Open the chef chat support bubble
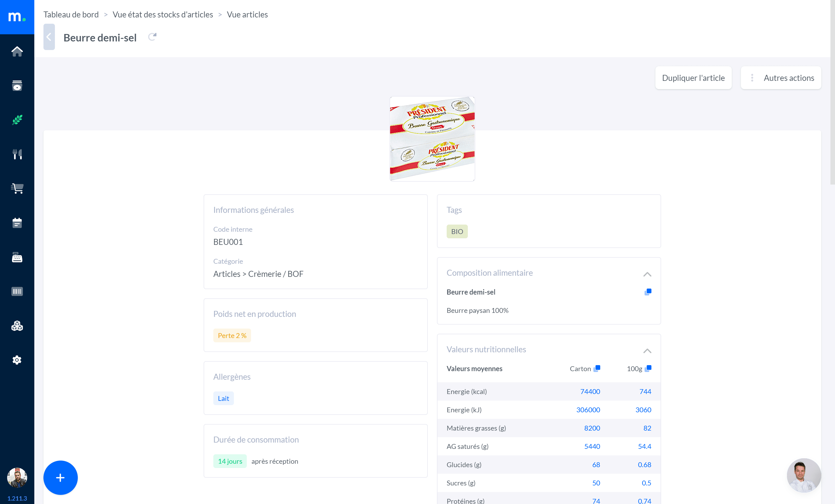 coord(804,475)
